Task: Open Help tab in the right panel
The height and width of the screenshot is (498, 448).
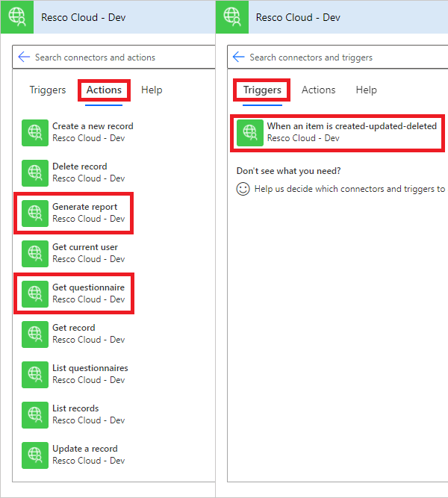Action: (x=366, y=90)
